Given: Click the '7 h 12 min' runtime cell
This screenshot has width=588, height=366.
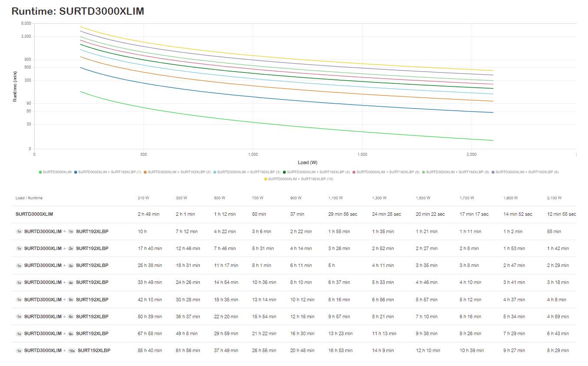Looking at the screenshot, I should click(x=187, y=231).
